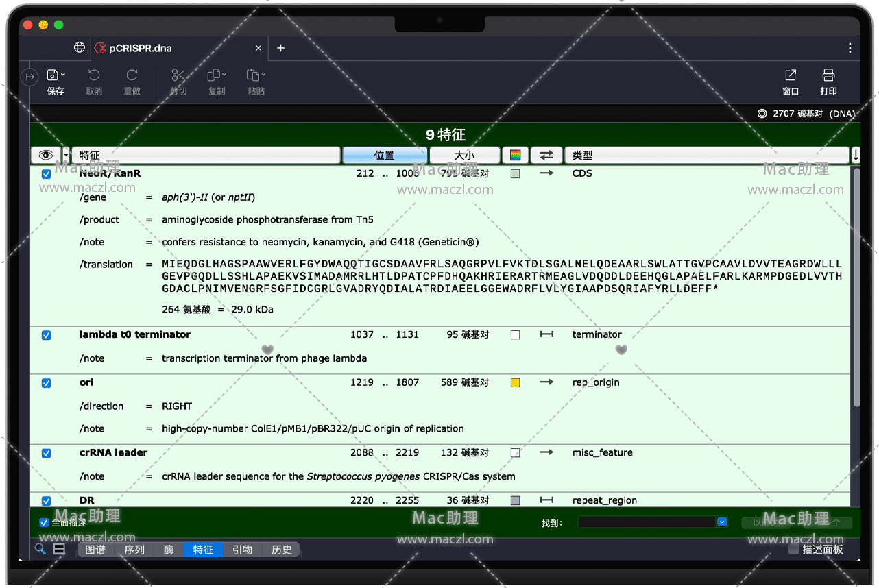Image resolution: width=879 pixels, height=588 pixels.
Task: Click the Undo (取消) icon
Action: click(x=94, y=75)
